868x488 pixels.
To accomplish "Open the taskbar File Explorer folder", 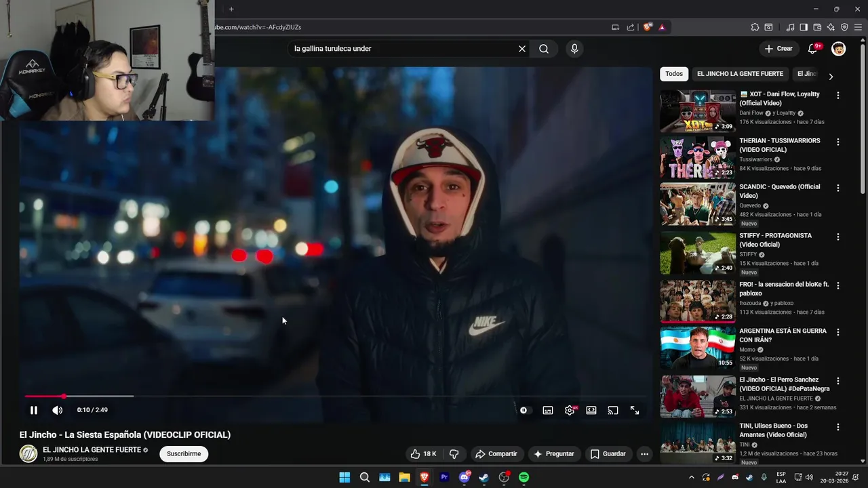I will click(x=404, y=477).
